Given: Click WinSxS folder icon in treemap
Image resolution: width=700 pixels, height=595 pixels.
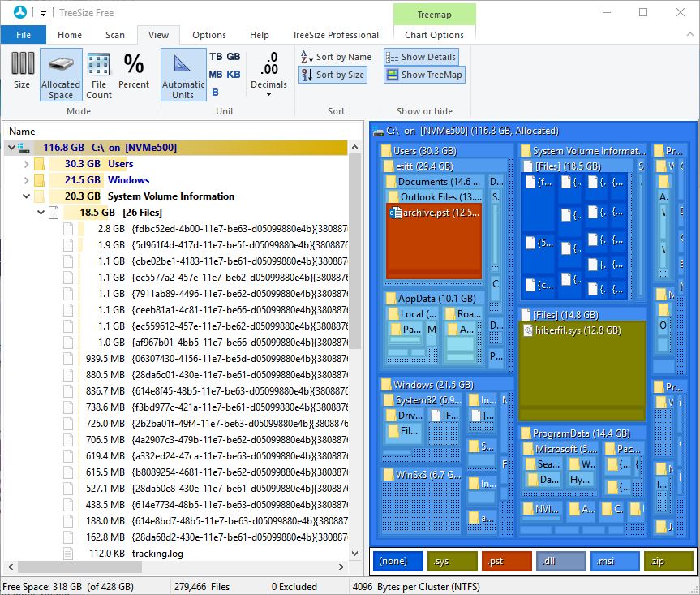Looking at the screenshot, I should point(389,474).
